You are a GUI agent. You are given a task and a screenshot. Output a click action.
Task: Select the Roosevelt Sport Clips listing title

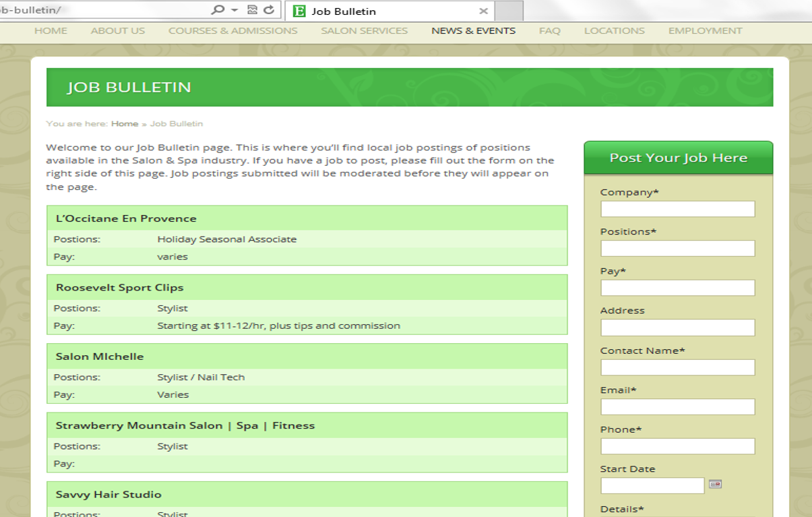coord(119,288)
